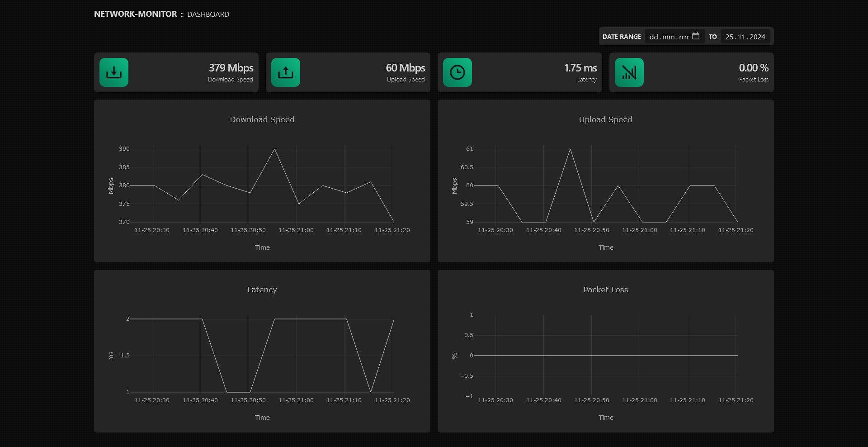
Task: Click the TO label between dates
Action: [x=713, y=37]
